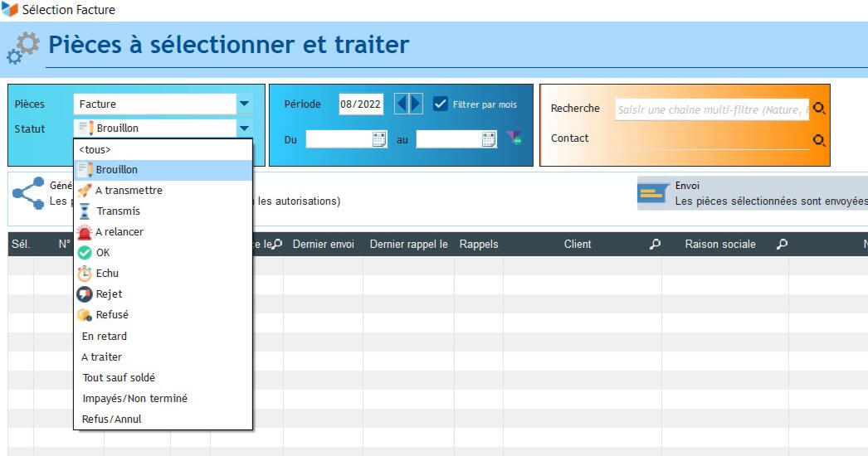Choose the A relancer status from list

coord(119,232)
